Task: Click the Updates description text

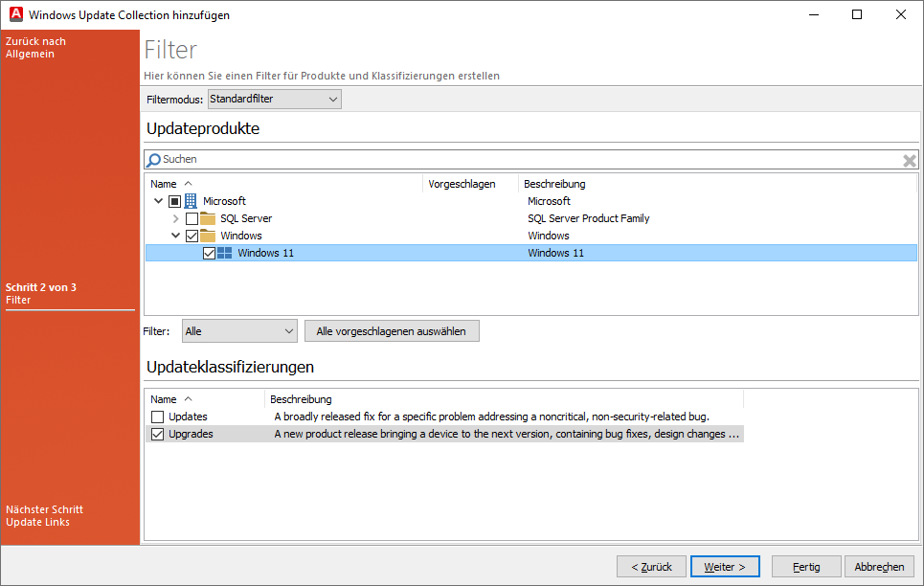Action: [491, 417]
